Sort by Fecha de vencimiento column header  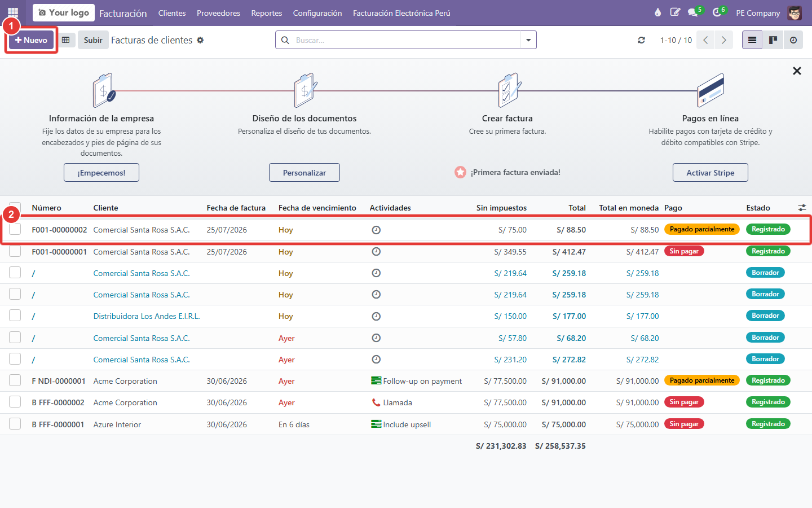(317, 208)
